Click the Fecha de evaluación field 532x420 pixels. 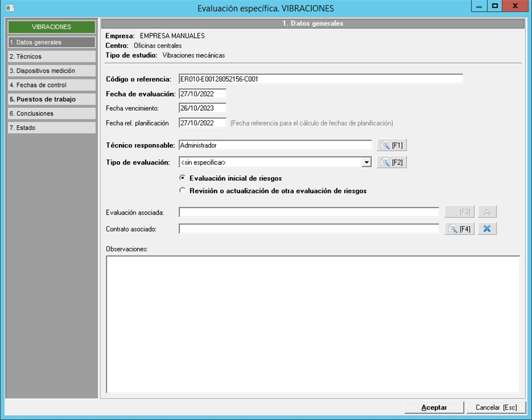[x=202, y=94]
